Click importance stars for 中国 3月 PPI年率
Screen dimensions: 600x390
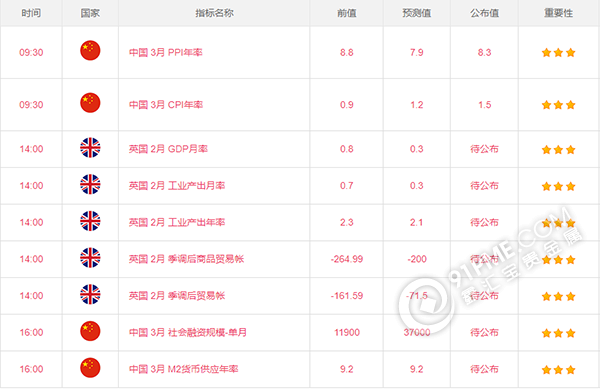559,52
